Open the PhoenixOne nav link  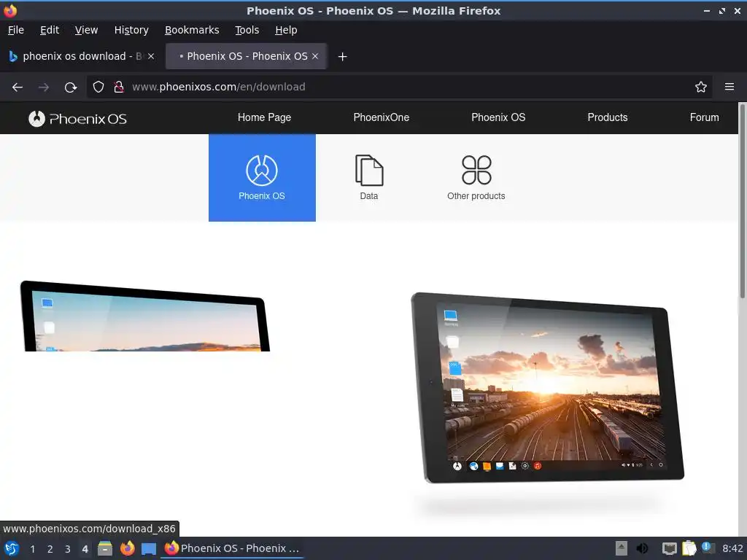pos(381,117)
